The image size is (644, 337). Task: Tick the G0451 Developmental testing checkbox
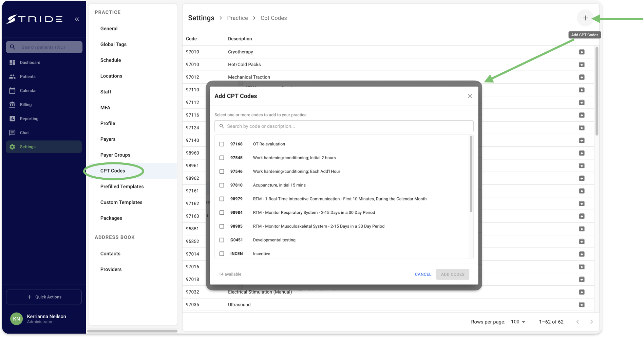[x=222, y=240]
